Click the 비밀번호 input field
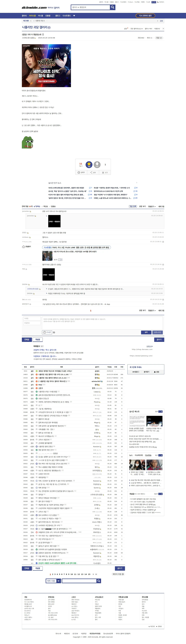 coord(32,323)
